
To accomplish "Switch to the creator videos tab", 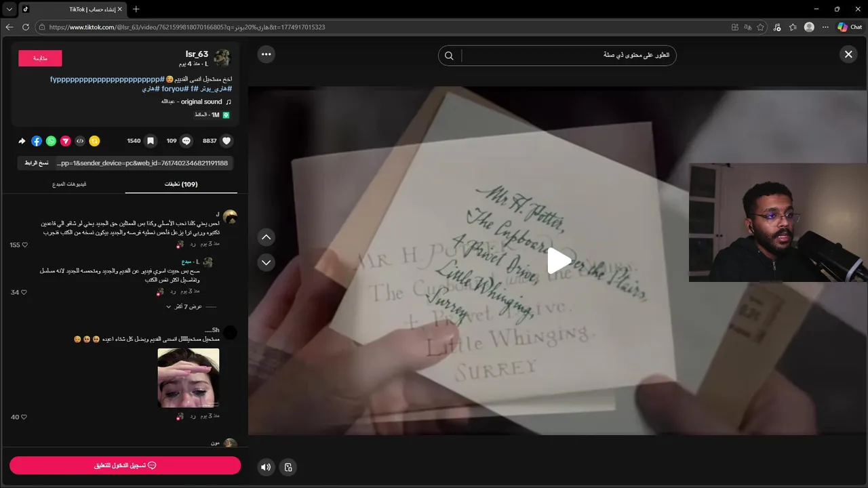I will click(x=69, y=184).
